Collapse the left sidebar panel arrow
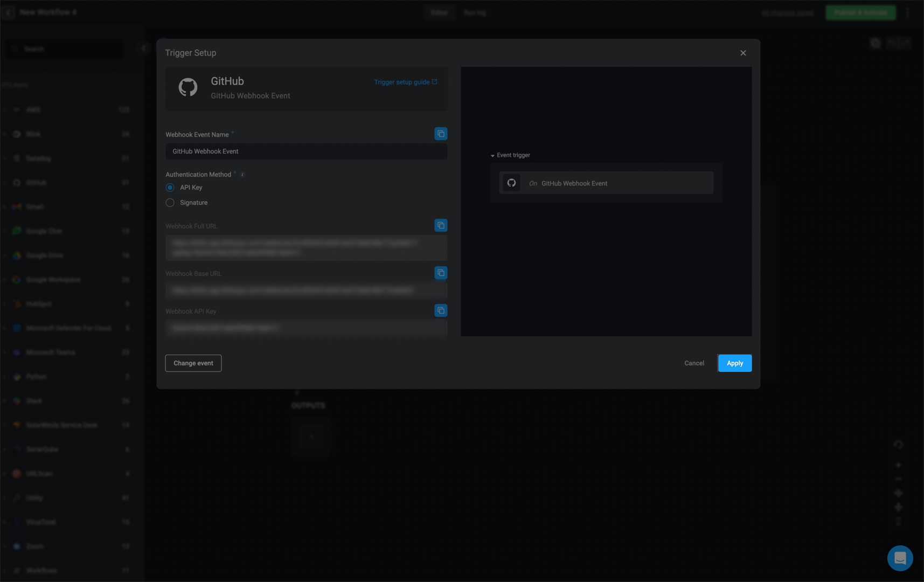This screenshot has width=924, height=582. pyautogui.click(x=143, y=48)
